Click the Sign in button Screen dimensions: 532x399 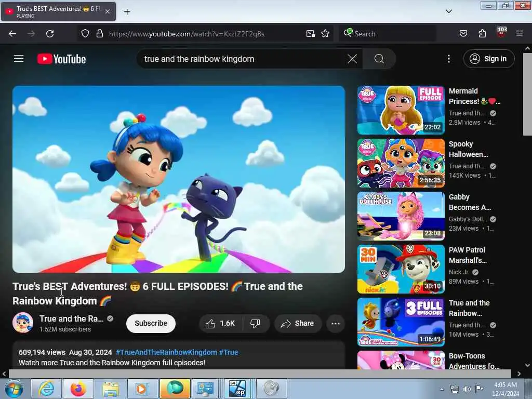pyautogui.click(x=488, y=59)
